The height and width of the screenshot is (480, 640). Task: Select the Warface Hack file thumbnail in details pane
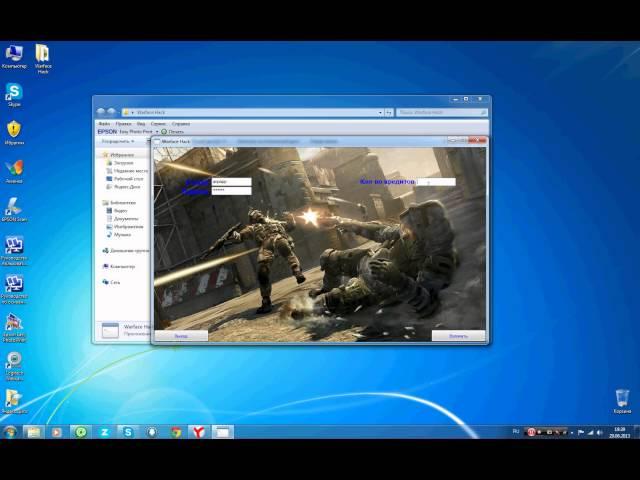[x=110, y=330]
